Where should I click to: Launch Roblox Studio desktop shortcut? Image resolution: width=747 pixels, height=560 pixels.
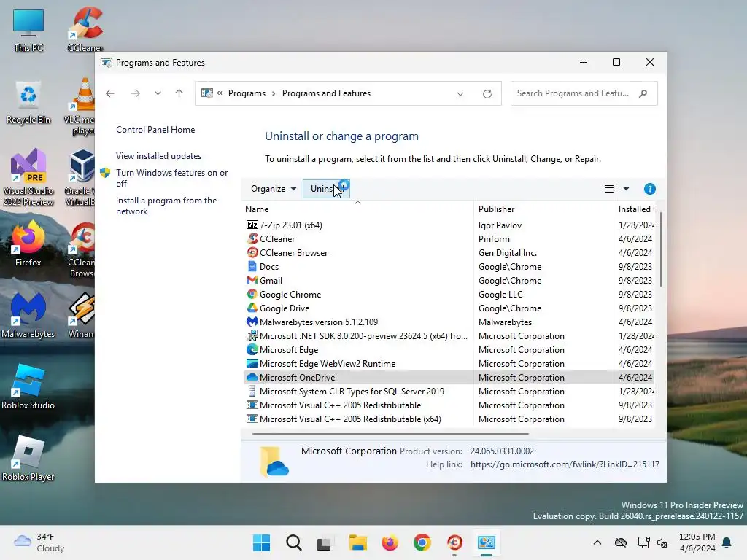(28, 386)
